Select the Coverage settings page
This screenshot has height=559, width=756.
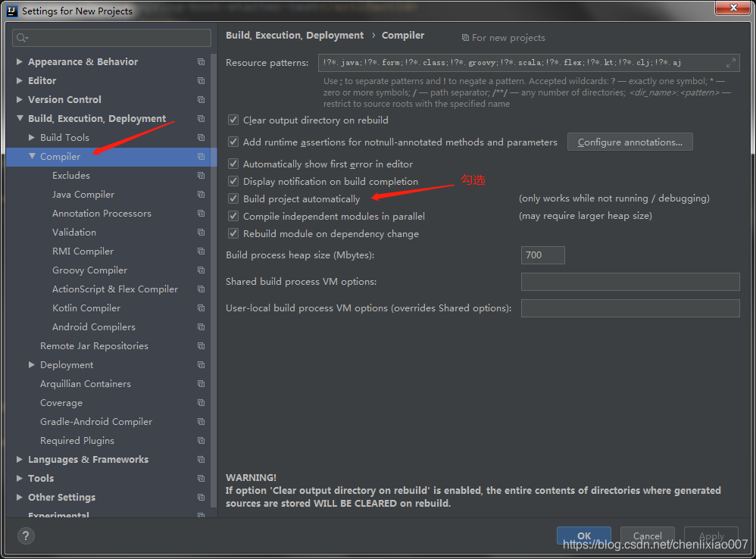(61, 403)
